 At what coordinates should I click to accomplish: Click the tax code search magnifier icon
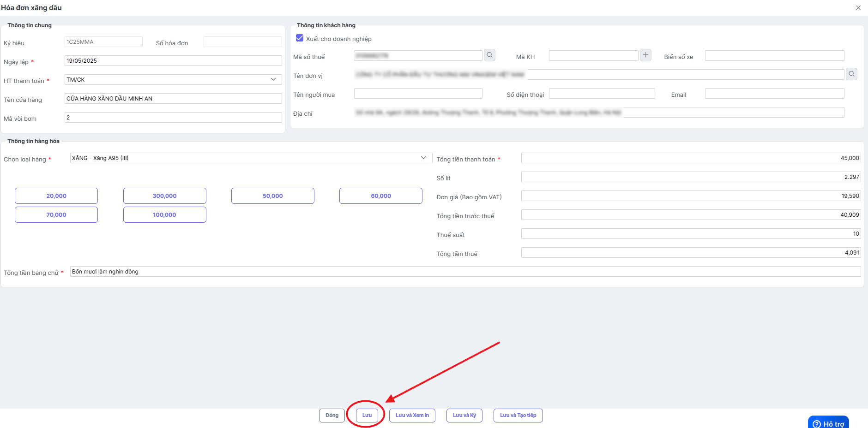489,55
